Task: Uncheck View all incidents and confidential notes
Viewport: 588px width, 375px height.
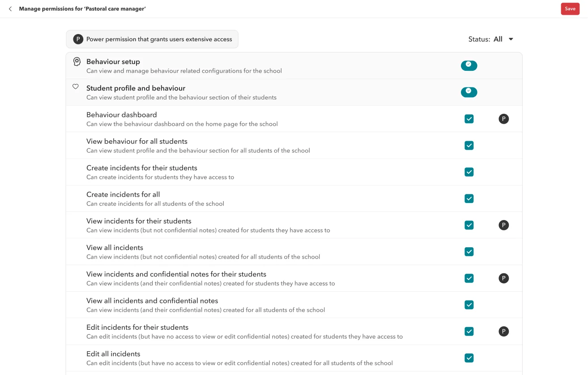Action: click(x=469, y=305)
